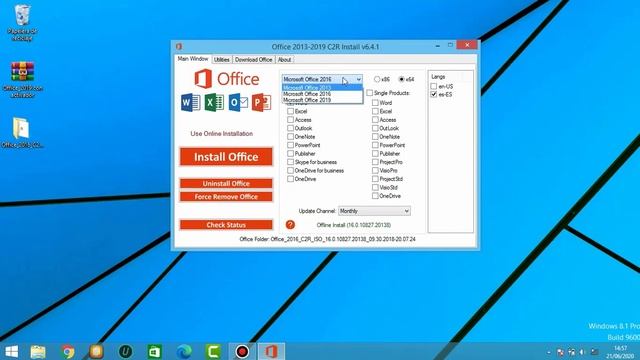Image resolution: width=640 pixels, height=360 pixels.
Task: Check VisioStd single product checkbox
Action: pos(375,187)
